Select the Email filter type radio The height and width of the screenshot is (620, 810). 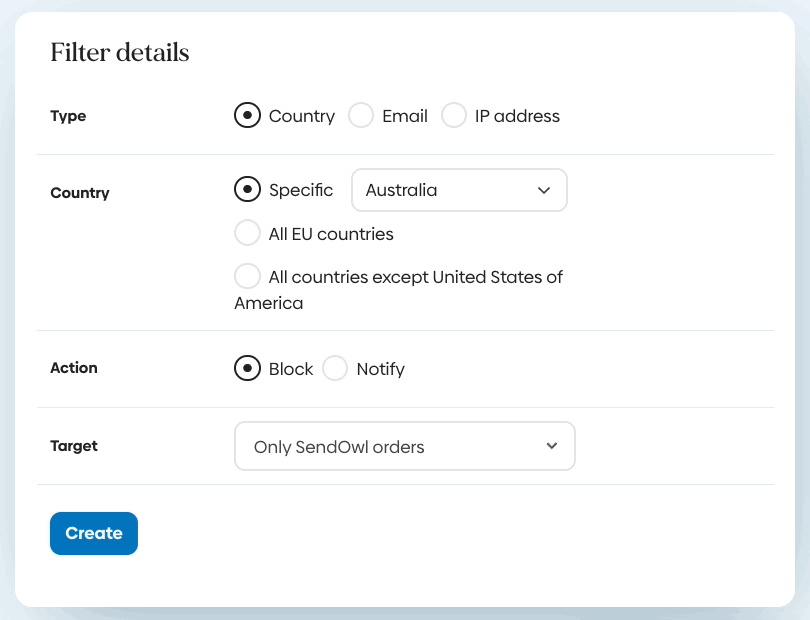coord(361,116)
